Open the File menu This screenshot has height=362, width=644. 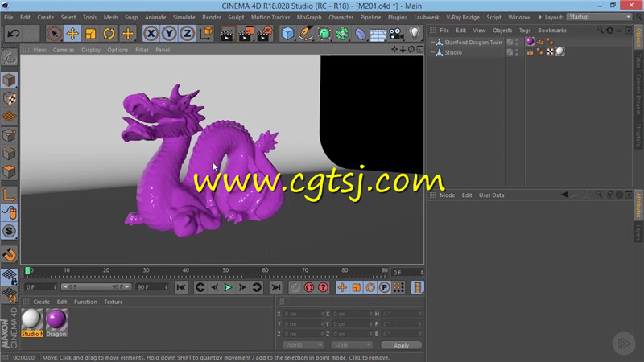(9, 17)
